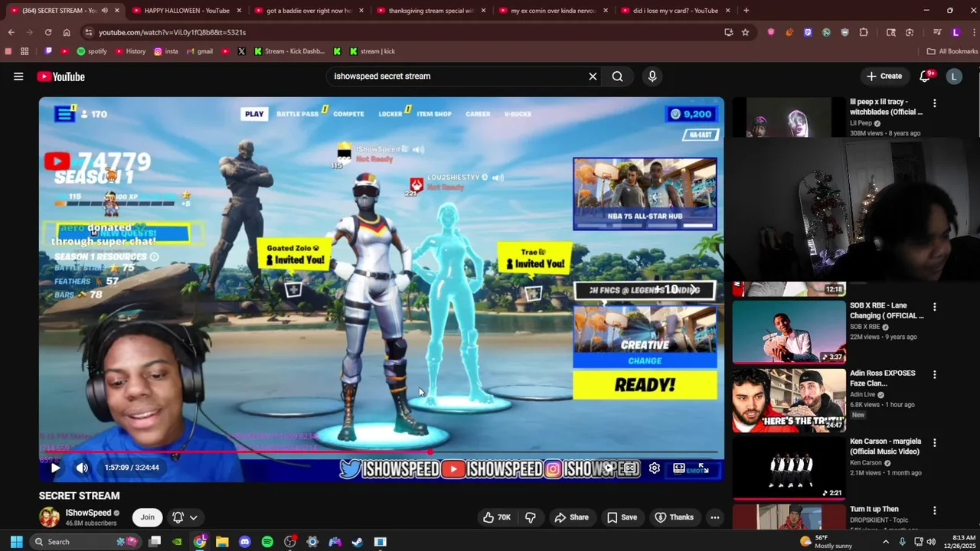Click the browser address bar URL

click(172, 32)
